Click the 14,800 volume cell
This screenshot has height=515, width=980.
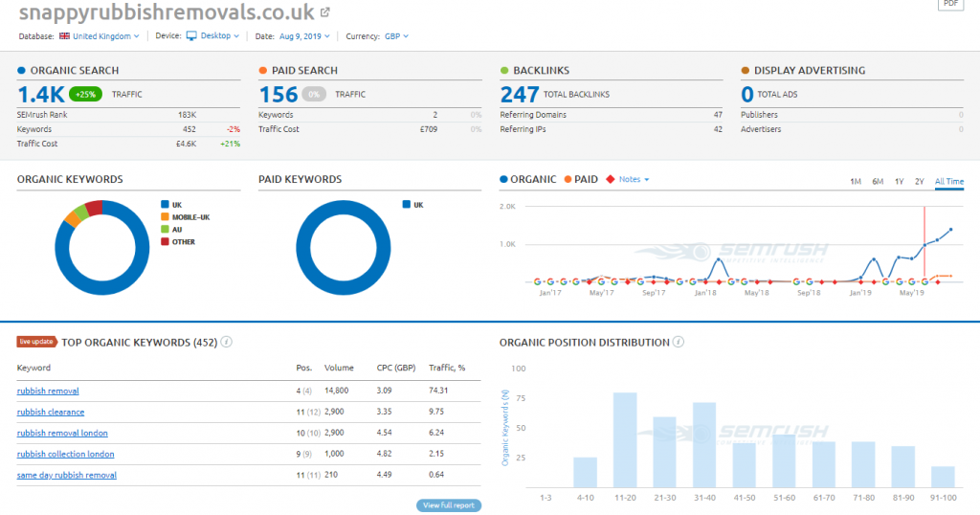tap(336, 391)
